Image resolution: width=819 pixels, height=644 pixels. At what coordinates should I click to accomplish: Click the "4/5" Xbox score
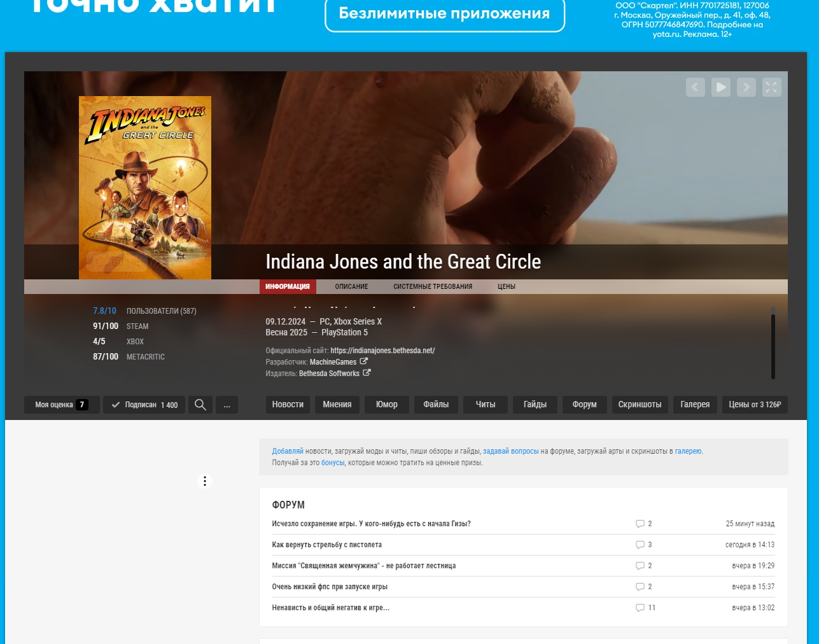pyautogui.click(x=99, y=342)
